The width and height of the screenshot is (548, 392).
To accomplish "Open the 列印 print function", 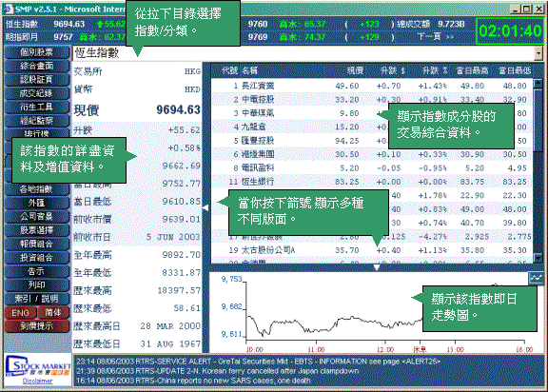I will pyautogui.click(x=36, y=285).
